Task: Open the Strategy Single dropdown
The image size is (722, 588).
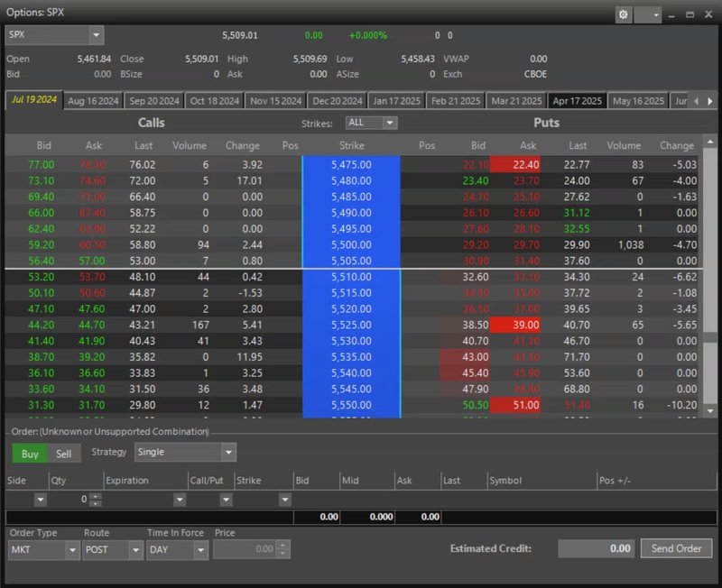Action: (228, 453)
